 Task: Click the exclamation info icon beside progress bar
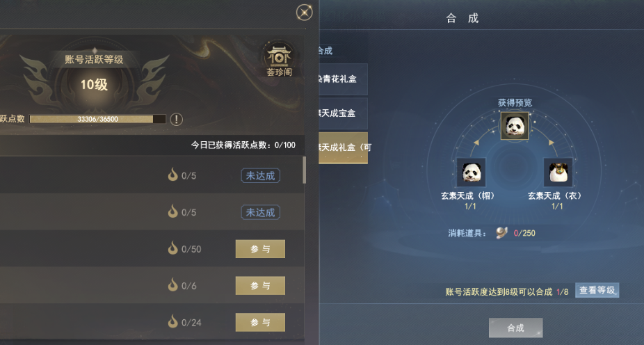click(176, 120)
